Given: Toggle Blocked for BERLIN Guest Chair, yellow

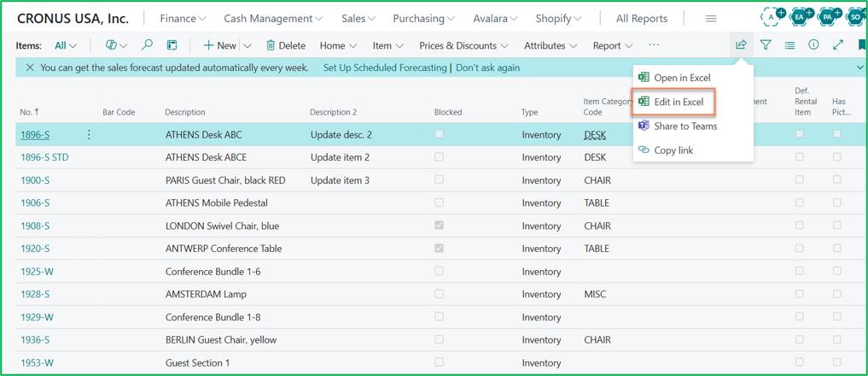Looking at the screenshot, I should click(x=439, y=339).
